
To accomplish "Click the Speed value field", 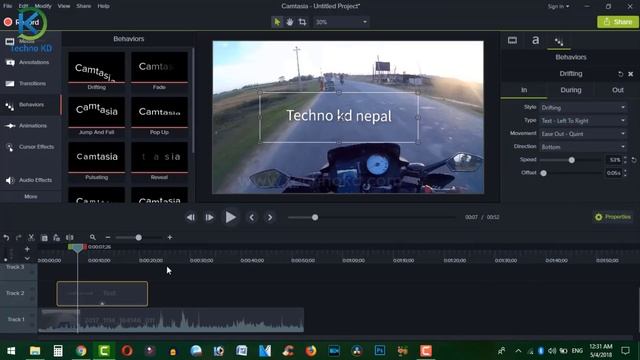I will coord(613,160).
